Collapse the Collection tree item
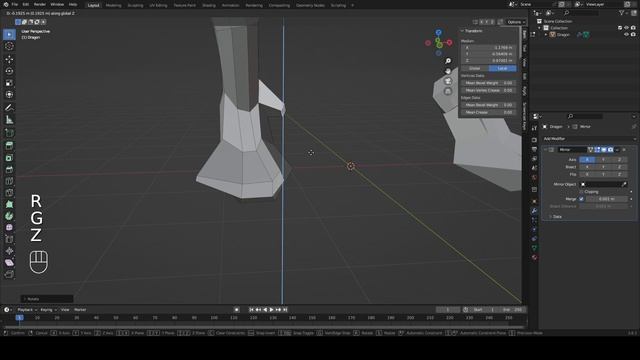Screen dimensions: 640x360 pyautogui.click(x=539, y=28)
